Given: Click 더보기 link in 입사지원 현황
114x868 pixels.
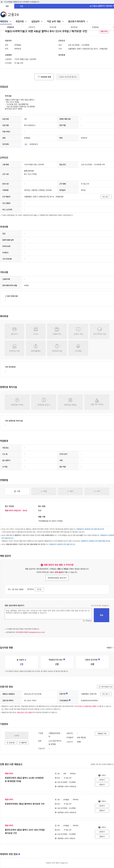Looking at the screenshot, I should click(110, 648).
